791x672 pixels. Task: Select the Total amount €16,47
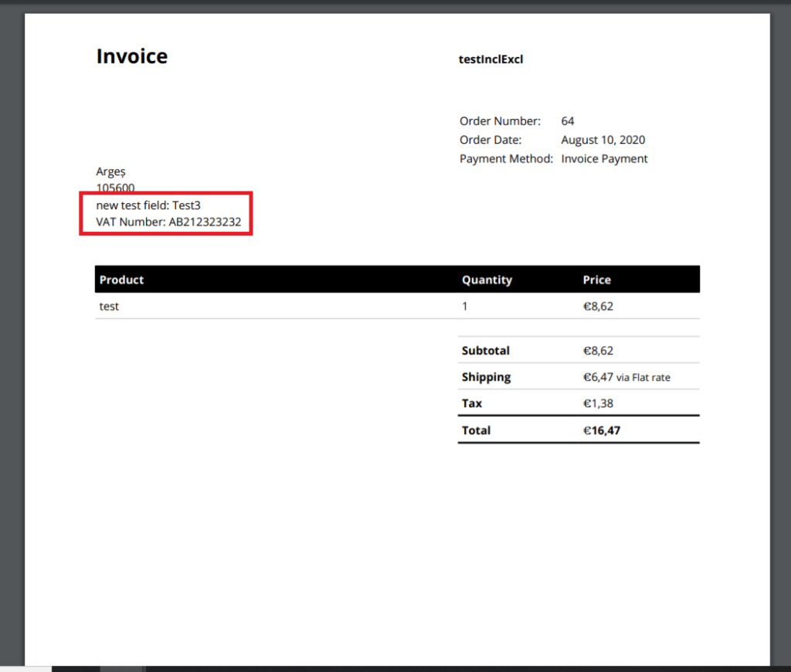[x=603, y=430]
